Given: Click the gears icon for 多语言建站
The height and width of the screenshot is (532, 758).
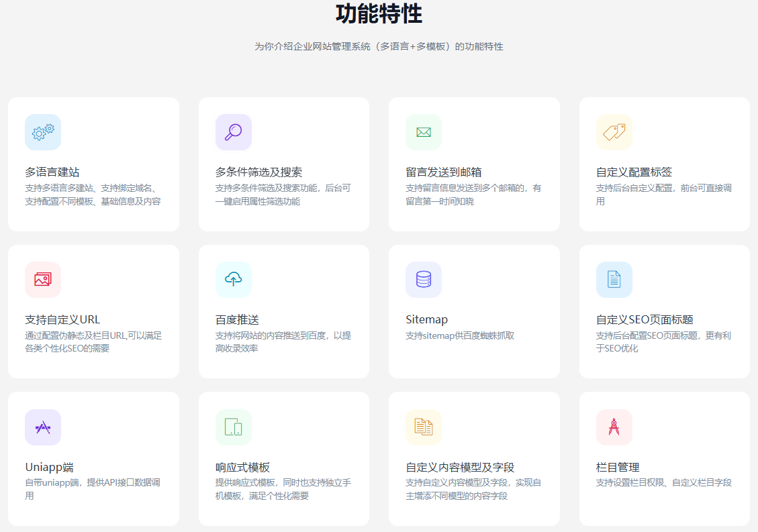Looking at the screenshot, I should point(43,132).
